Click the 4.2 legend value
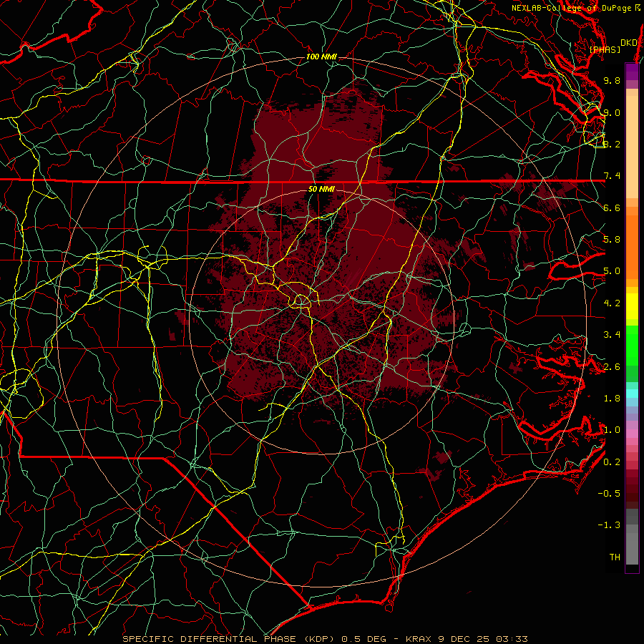The height and width of the screenshot is (644, 644). click(x=612, y=303)
